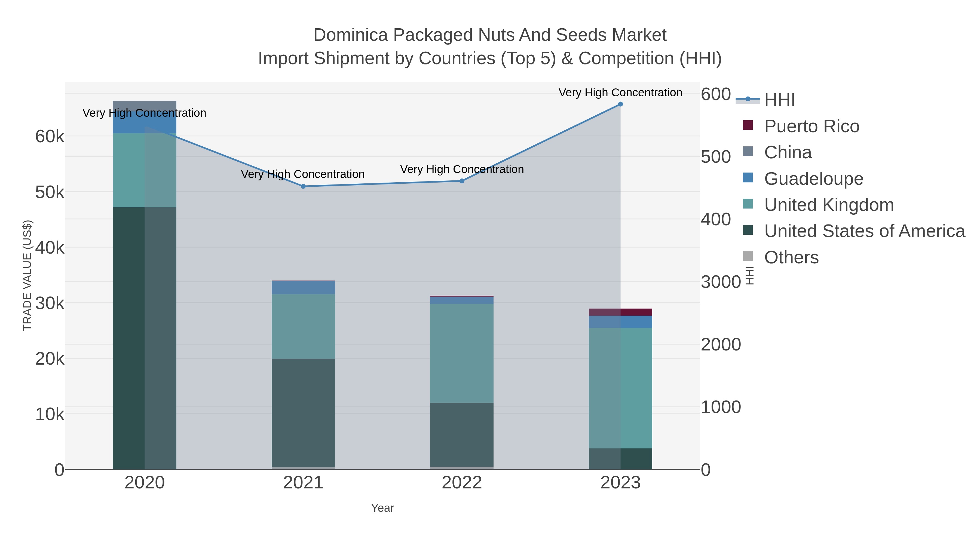
Task: Click the 2021 Guadeloupe bar segment
Action: (x=303, y=288)
